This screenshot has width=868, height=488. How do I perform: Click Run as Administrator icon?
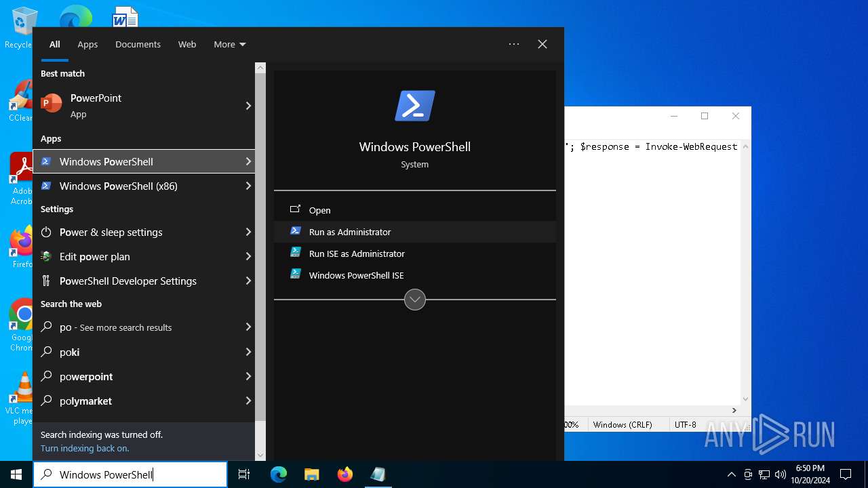295,231
